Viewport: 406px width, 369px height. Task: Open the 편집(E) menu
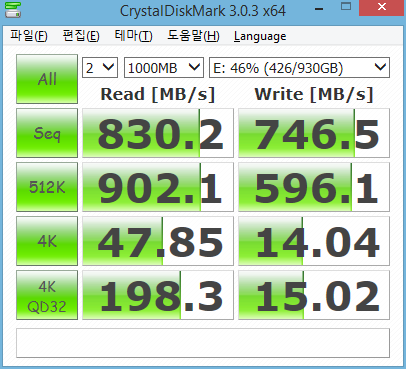click(x=81, y=36)
